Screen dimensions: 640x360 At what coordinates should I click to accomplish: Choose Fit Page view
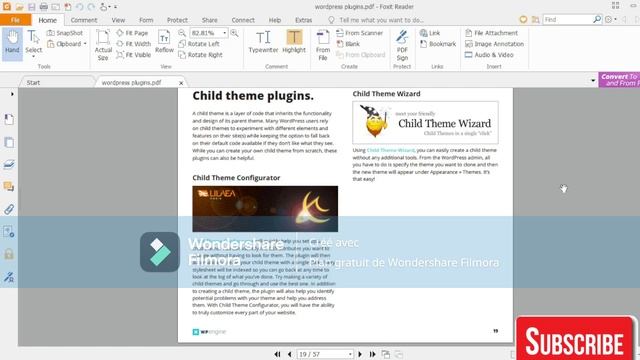click(x=132, y=33)
